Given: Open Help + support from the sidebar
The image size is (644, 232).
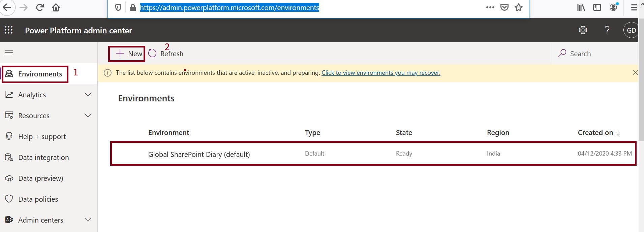Looking at the screenshot, I should pyautogui.click(x=42, y=136).
